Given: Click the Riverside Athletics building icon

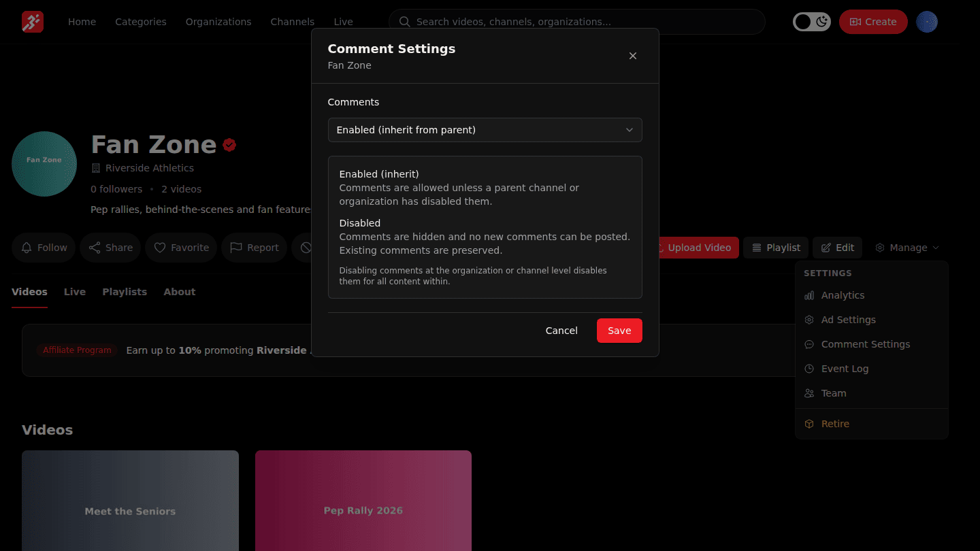Looking at the screenshot, I should pyautogui.click(x=96, y=168).
